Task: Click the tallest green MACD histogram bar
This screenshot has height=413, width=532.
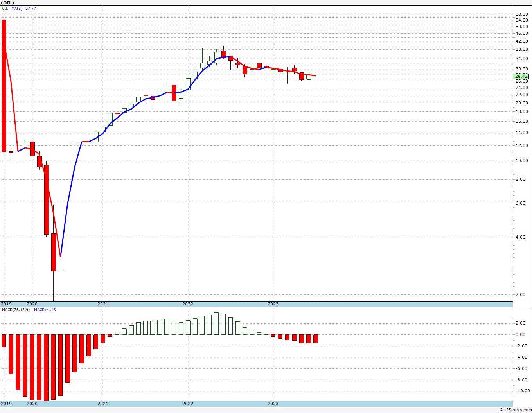Action: point(217,323)
